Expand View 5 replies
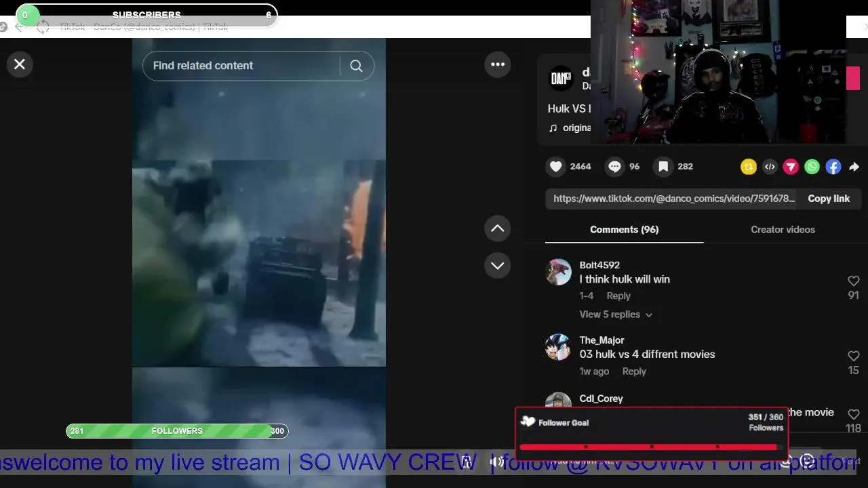Image resolution: width=868 pixels, height=488 pixels. pyautogui.click(x=616, y=314)
